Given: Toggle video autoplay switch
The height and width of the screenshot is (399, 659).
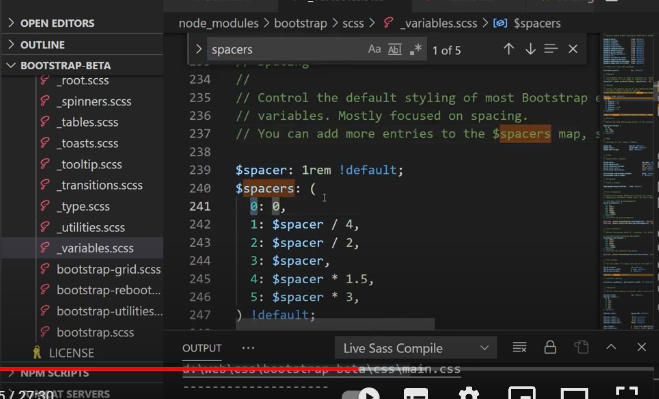Looking at the screenshot, I should pos(361,394).
